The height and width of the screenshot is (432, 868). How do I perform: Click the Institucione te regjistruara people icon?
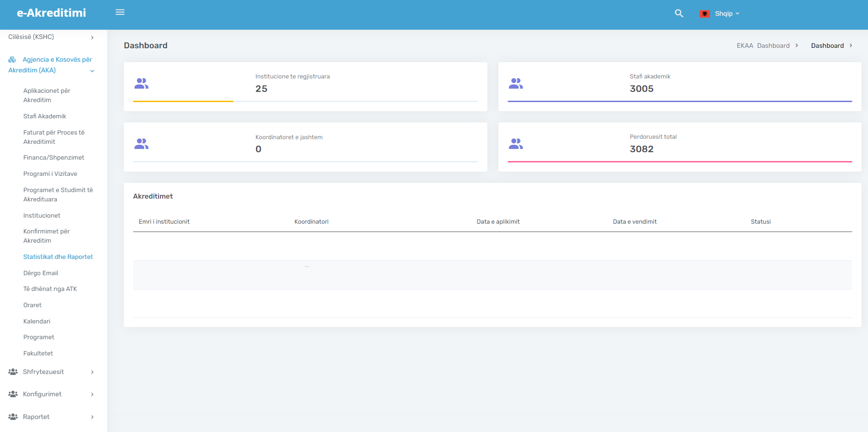(141, 84)
